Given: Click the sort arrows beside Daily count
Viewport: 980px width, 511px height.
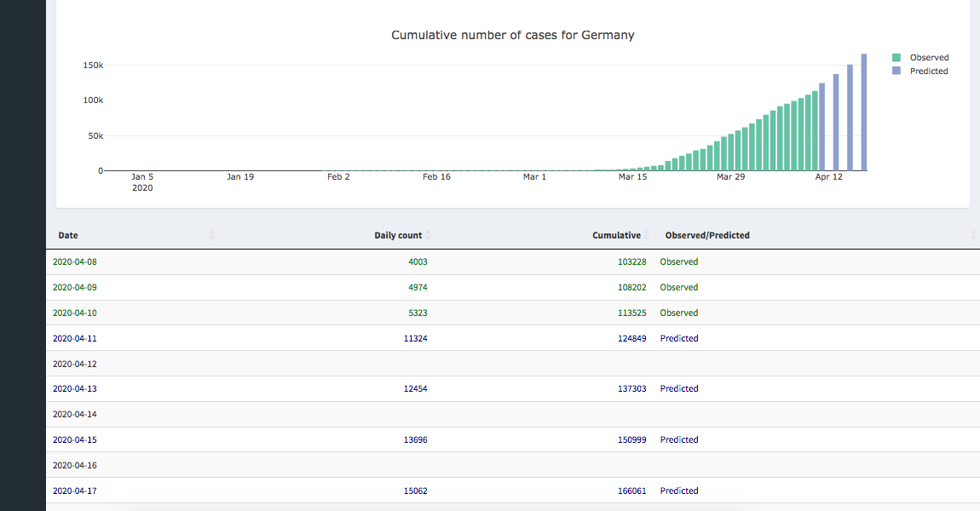Looking at the screenshot, I should point(428,235).
